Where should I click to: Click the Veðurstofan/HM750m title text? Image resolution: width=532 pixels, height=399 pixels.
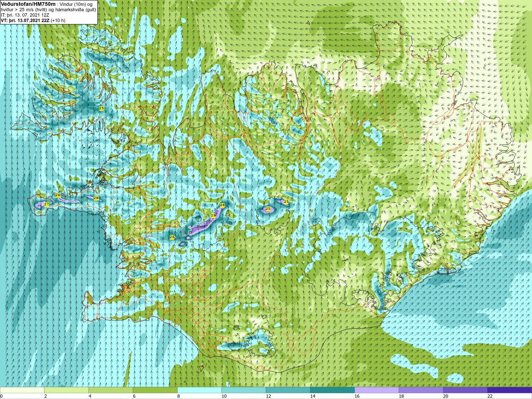click(x=28, y=4)
